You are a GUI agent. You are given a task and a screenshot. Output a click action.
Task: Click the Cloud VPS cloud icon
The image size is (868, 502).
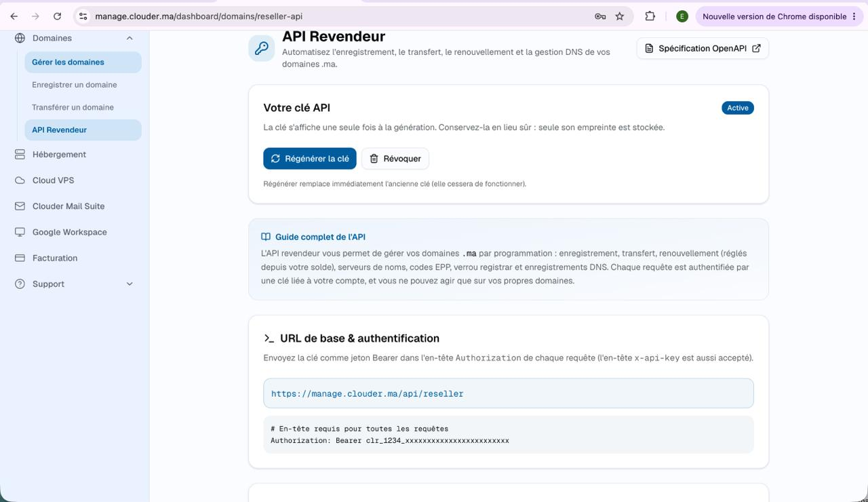(x=20, y=180)
